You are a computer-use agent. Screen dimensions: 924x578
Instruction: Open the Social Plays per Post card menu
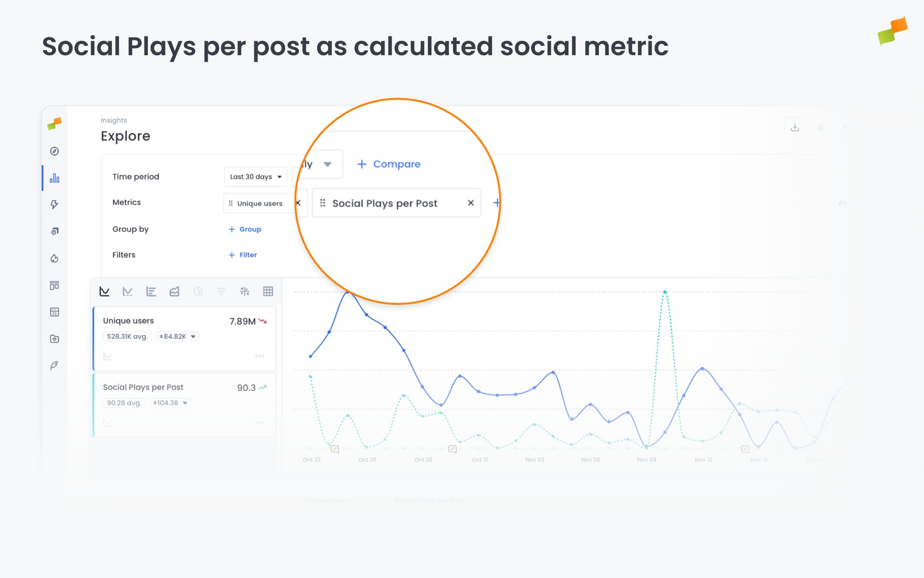[x=260, y=422]
